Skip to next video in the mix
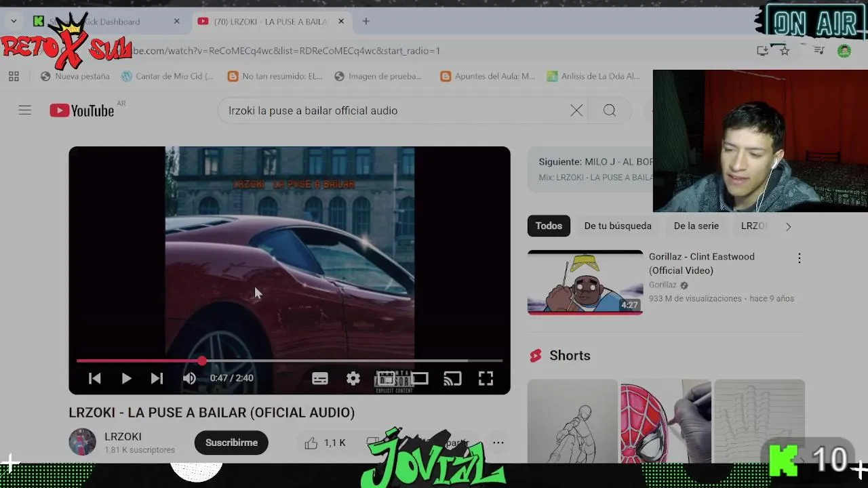 pyautogui.click(x=157, y=378)
